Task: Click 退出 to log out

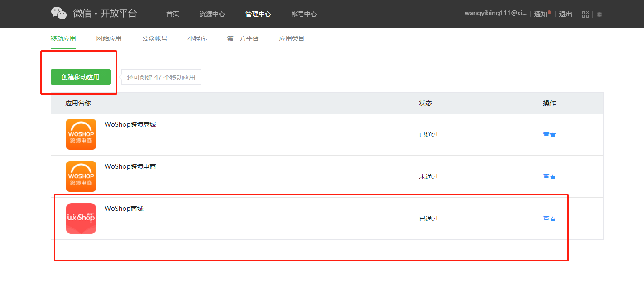Action: pyautogui.click(x=566, y=14)
